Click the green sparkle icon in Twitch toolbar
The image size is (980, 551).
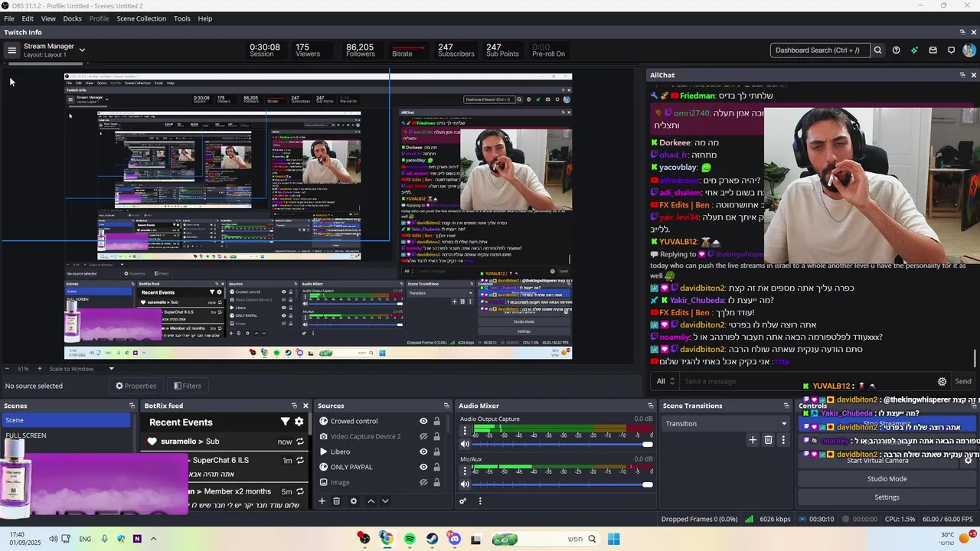(x=914, y=51)
